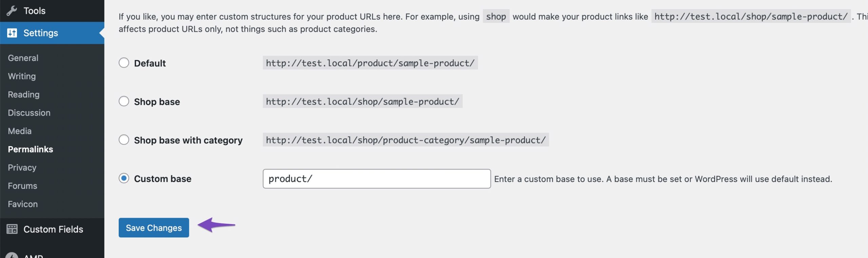Click the Custom Fields grid icon
The width and height of the screenshot is (868, 258).
pyautogui.click(x=12, y=229)
